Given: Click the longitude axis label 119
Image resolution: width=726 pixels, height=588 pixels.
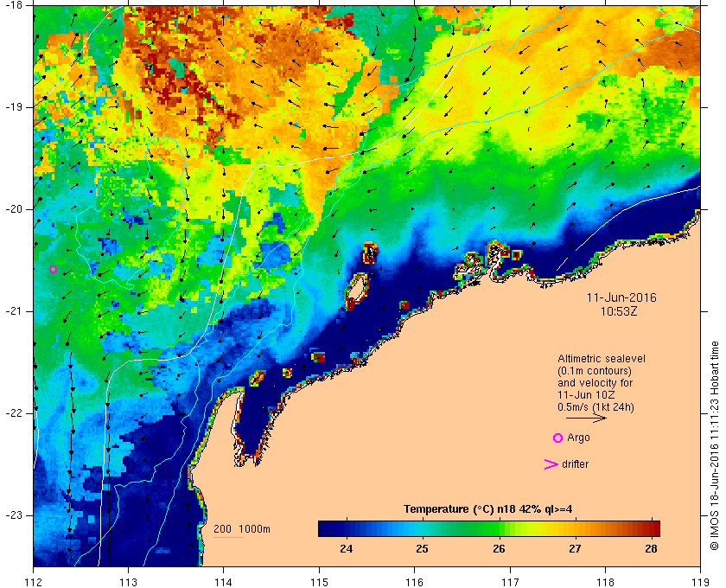Looking at the screenshot, I should (701, 583).
